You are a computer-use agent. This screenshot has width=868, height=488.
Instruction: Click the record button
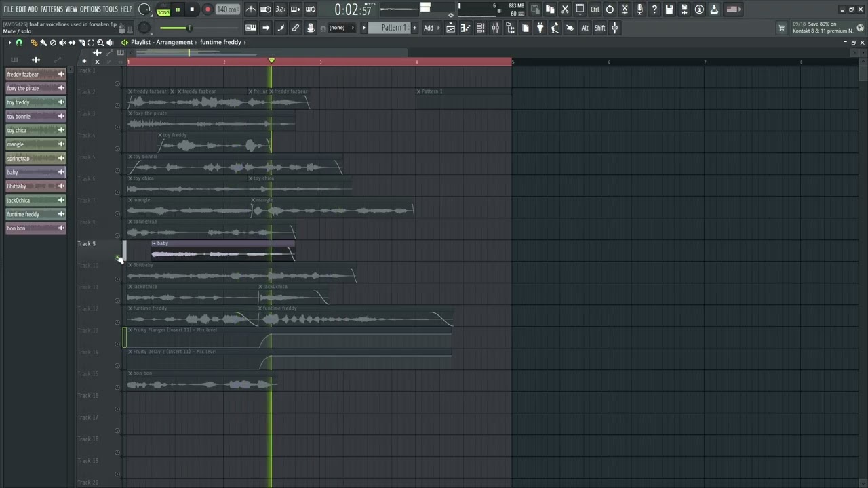click(208, 9)
